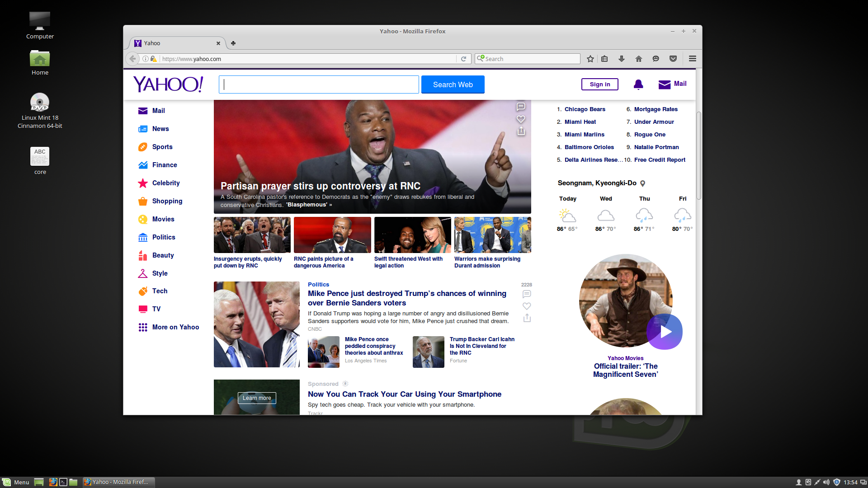Select Tech in the sidebar
868x488 pixels.
point(153,291)
